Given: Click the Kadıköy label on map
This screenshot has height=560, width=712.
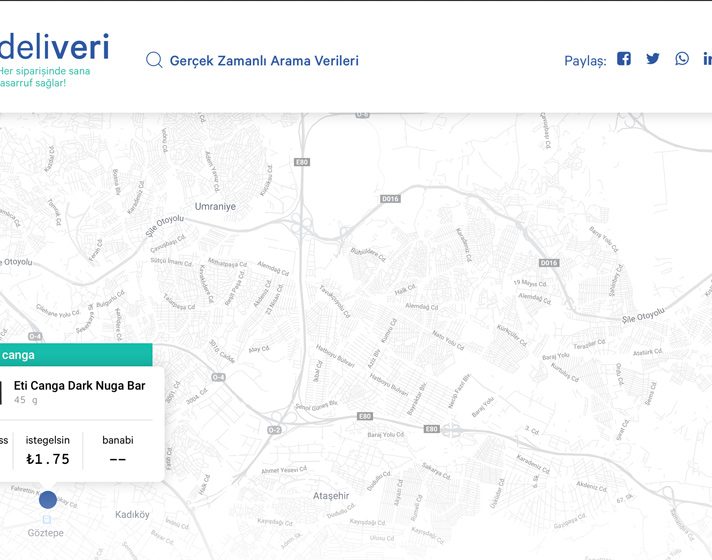Looking at the screenshot, I should (x=132, y=514).
